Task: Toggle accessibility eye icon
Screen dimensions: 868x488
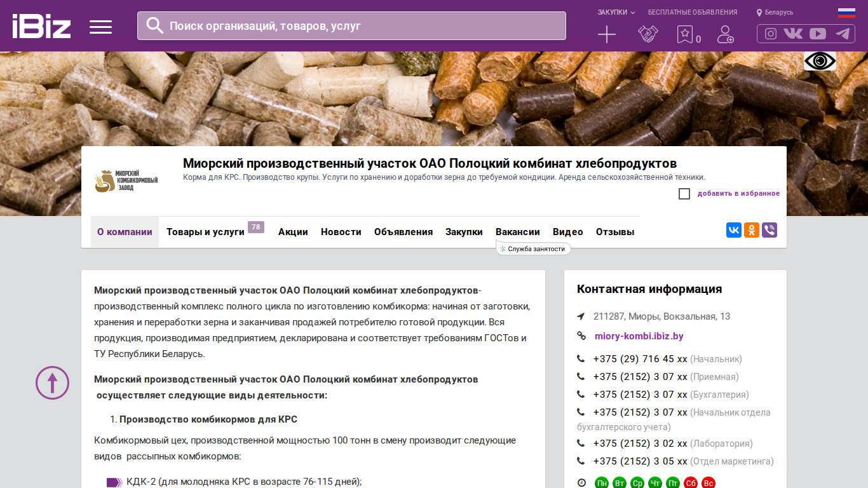Action: click(x=820, y=61)
